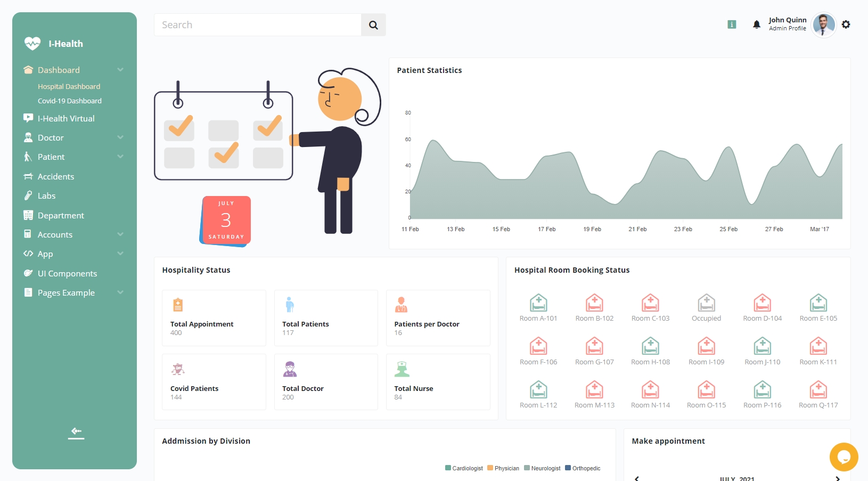Expand the Pages Example menu chevron
The height and width of the screenshot is (481, 868).
pyautogui.click(x=120, y=292)
